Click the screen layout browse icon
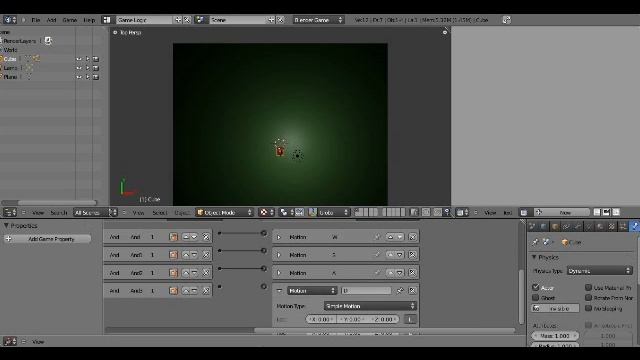Screen dimensions: 640x360 tap(107, 20)
